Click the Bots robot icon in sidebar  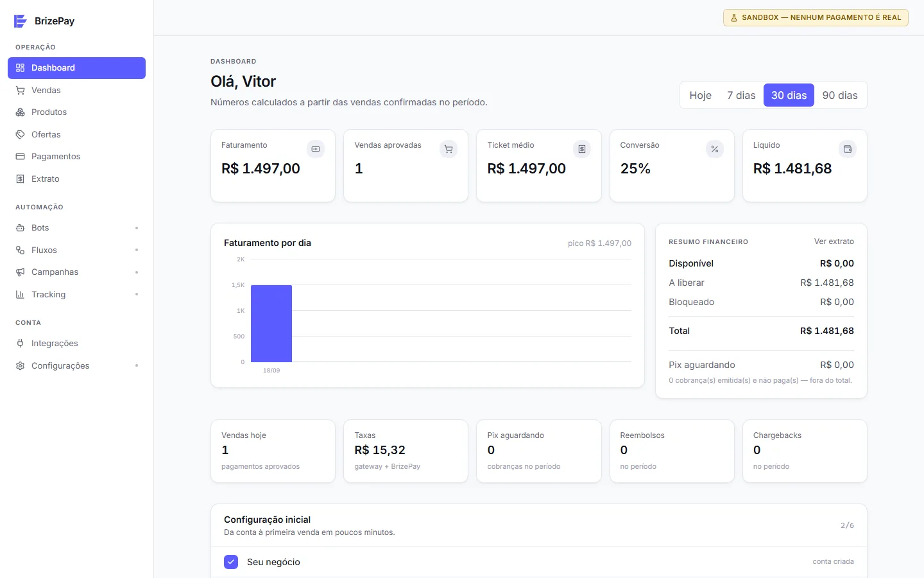20,228
